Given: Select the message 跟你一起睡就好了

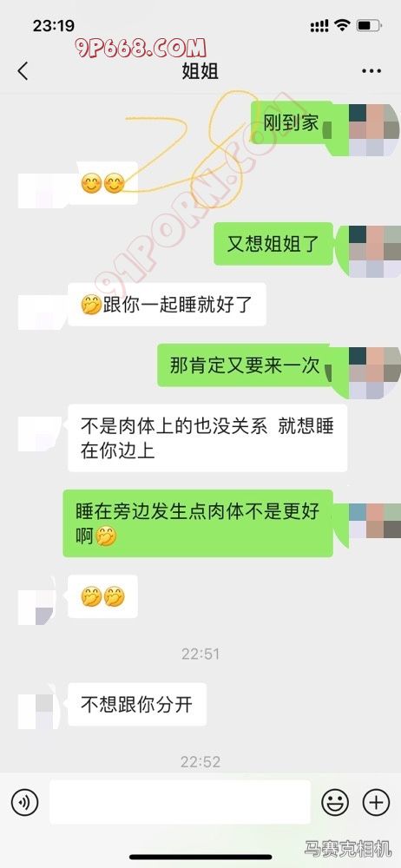Looking at the screenshot, I should coord(167,305).
